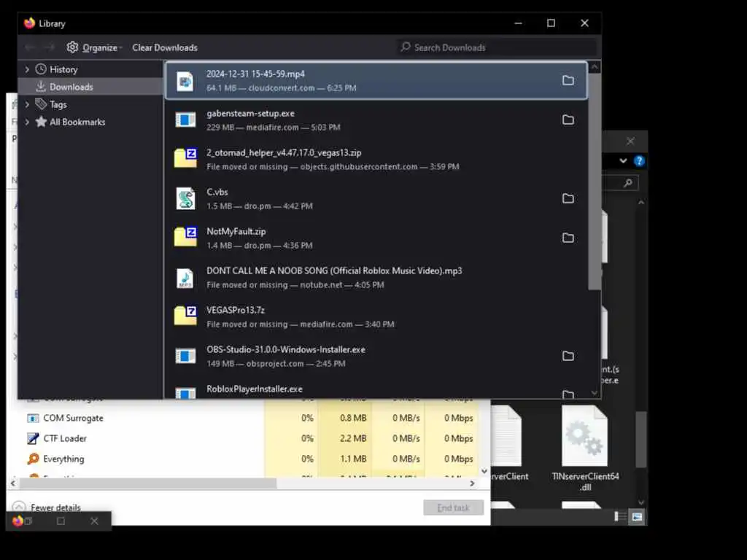The width and height of the screenshot is (747, 560).
Task: Click the VEGASPro13.7z archive icon
Action: pyautogui.click(x=185, y=316)
